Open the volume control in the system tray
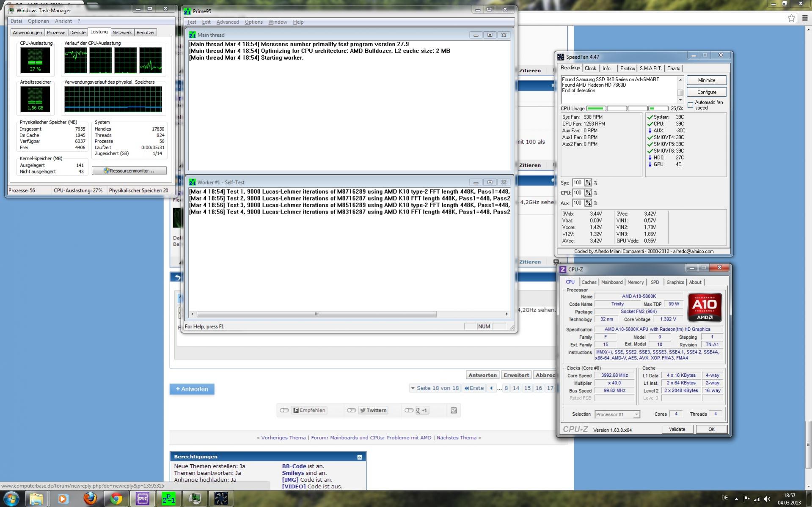Image resolution: width=812 pixels, height=507 pixels. coord(768,499)
